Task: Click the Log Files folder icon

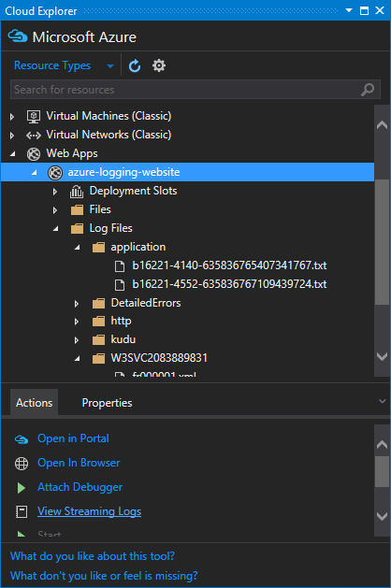Action: (x=77, y=228)
